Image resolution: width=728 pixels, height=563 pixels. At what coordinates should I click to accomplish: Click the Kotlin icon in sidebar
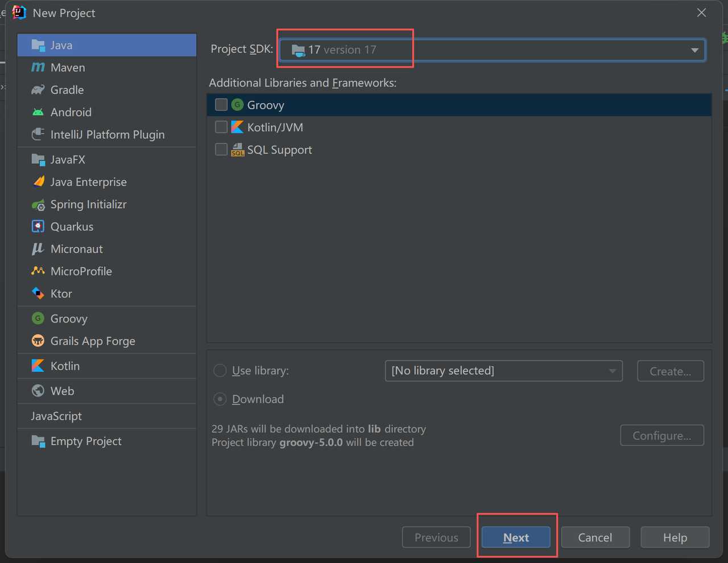tap(38, 366)
